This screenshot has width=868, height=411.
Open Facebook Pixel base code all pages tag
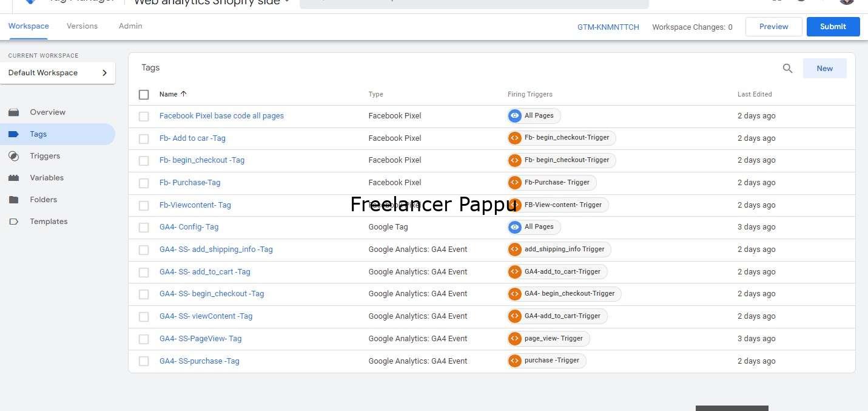coord(221,116)
